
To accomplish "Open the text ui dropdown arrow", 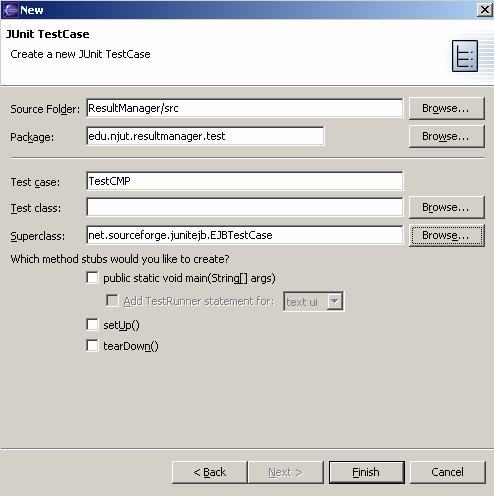I will [335, 301].
